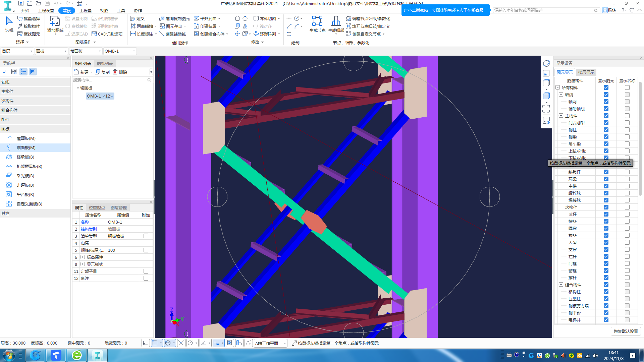This screenshot has width=644, height=362.
Task: Switch to the 楼层显示 tab
Action: 586,72
